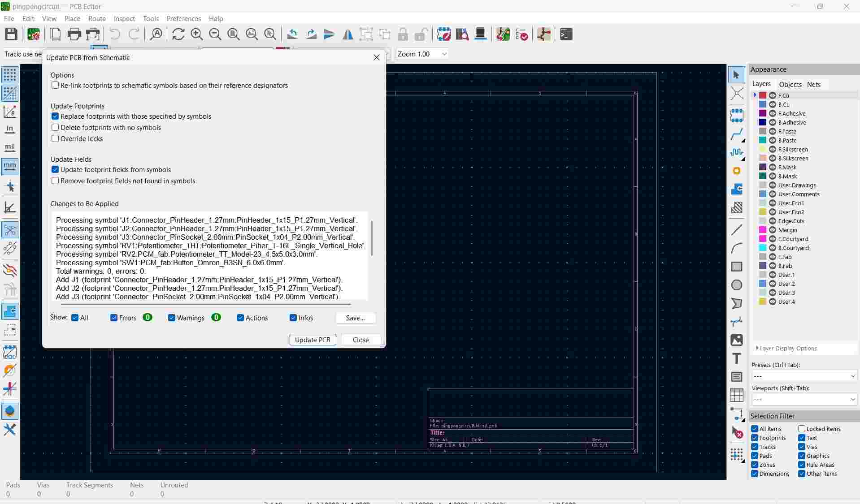This screenshot has width=860, height=504.
Task: Click the Update PCB button
Action: click(x=313, y=340)
